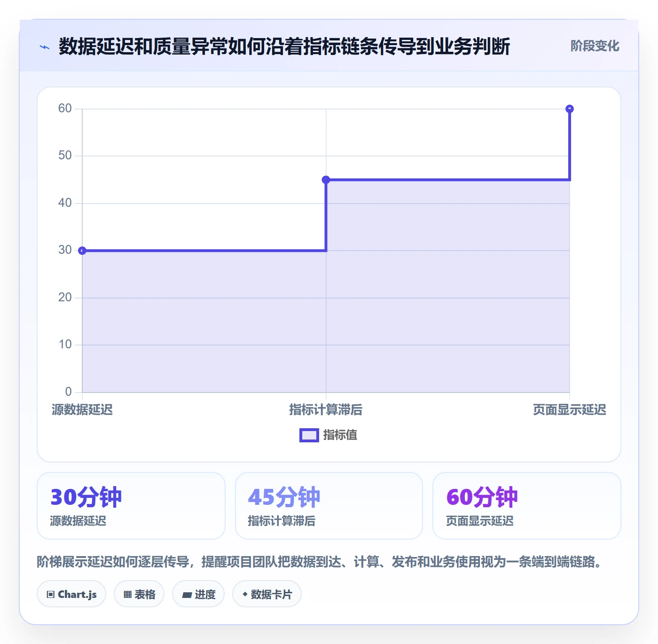Click the y-axis value 0
The height and width of the screenshot is (644, 658).
pyautogui.click(x=69, y=392)
